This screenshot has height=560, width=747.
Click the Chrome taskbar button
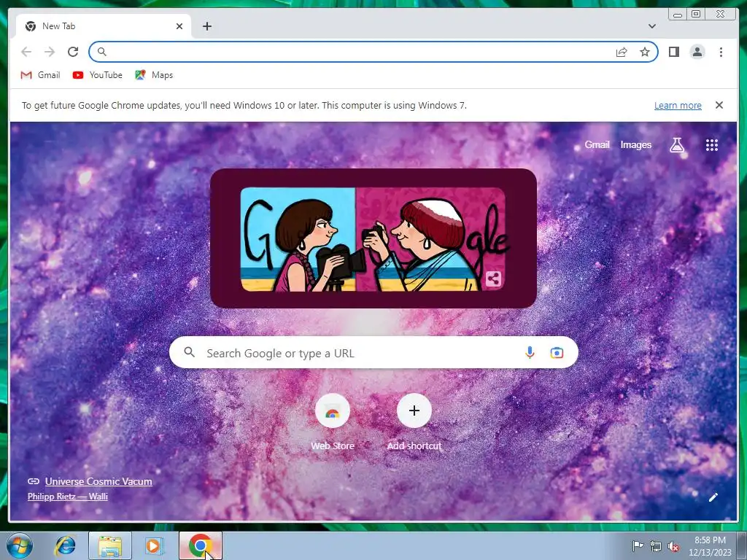click(201, 545)
